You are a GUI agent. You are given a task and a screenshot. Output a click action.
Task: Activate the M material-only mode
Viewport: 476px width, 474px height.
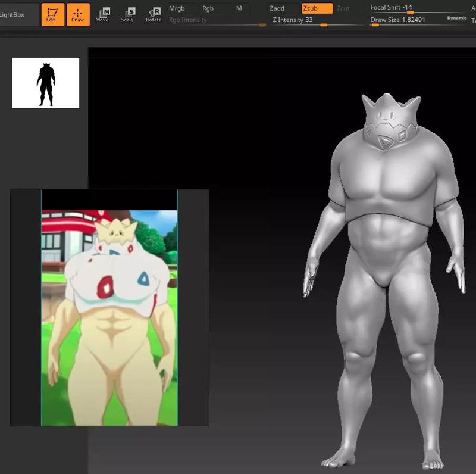(240, 8)
